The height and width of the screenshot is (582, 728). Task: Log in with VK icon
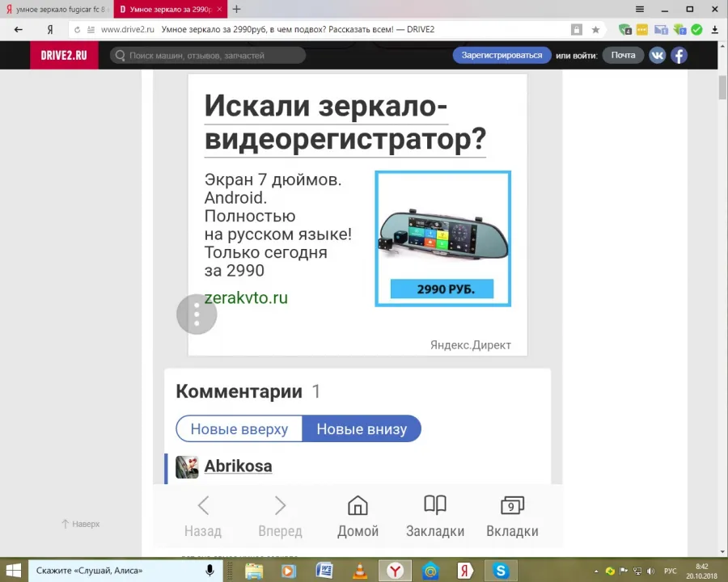click(658, 55)
